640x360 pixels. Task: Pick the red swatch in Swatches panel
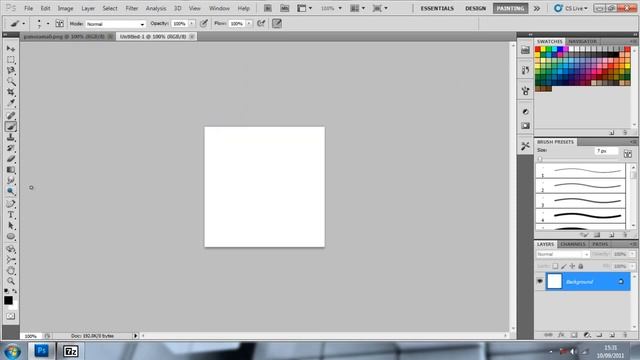538,49
